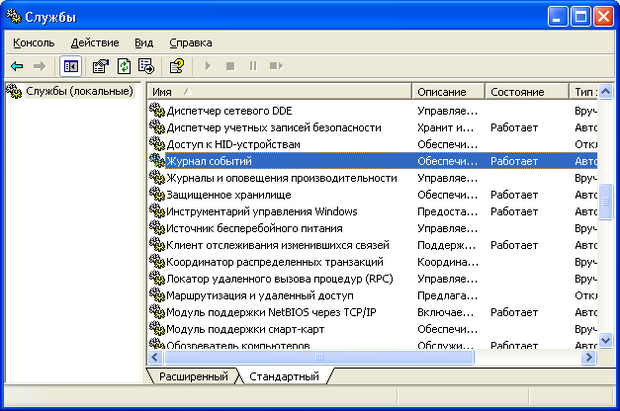Sort by the Состояние column header
The height and width of the screenshot is (411, 620).
(526, 92)
